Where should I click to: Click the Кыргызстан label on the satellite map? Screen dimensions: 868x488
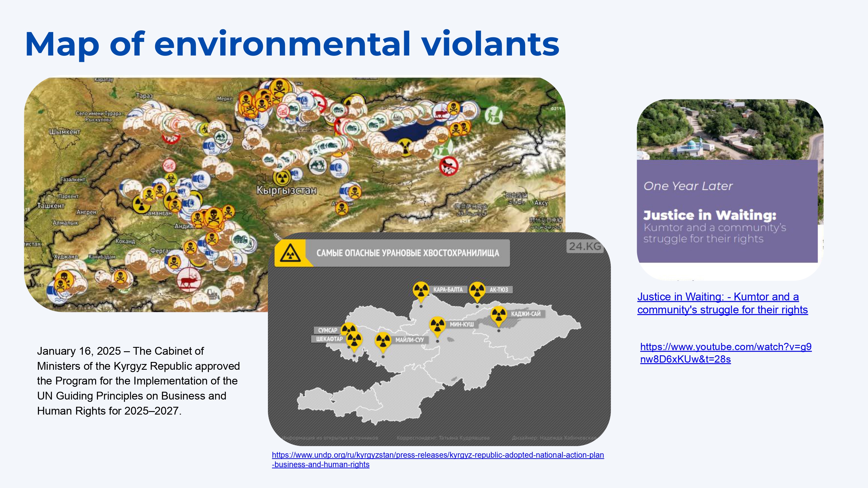[286, 190]
